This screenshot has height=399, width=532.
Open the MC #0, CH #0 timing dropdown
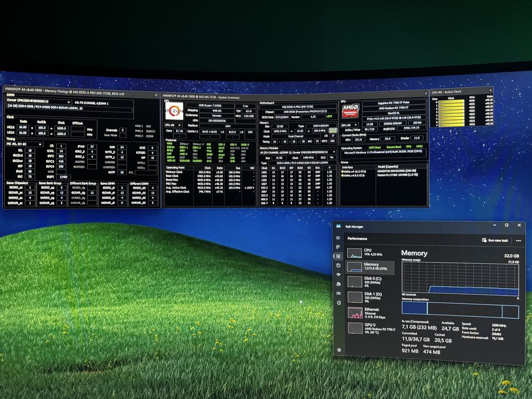coord(25,144)
